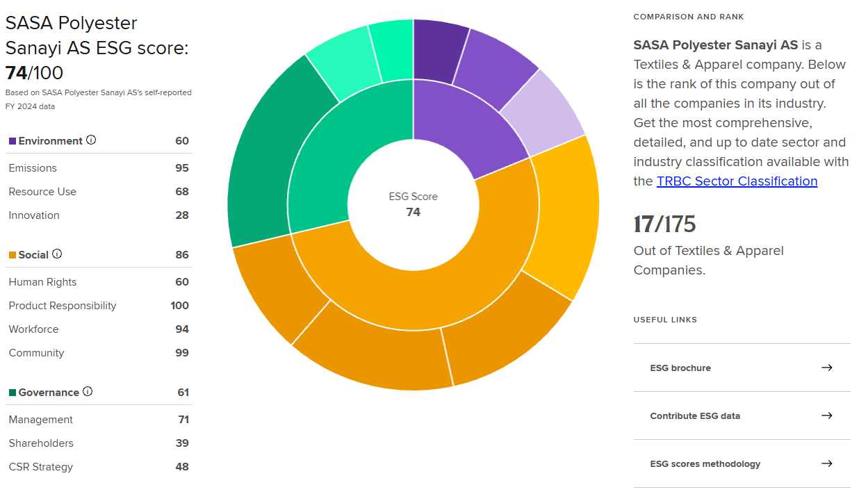Click the Governance info icon
Screen dimensions: 868x501
tap(88, 392)
